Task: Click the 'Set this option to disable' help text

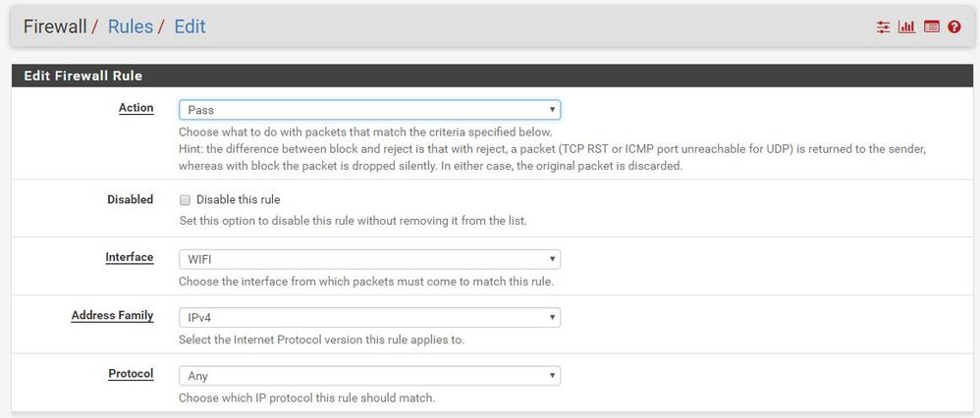Action: point(353,221)
